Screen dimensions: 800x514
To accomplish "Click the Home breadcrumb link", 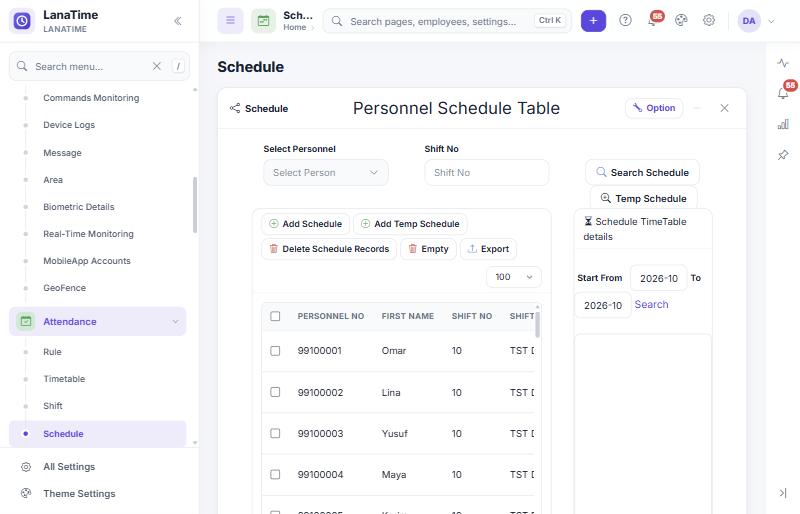I will point(295,28).
